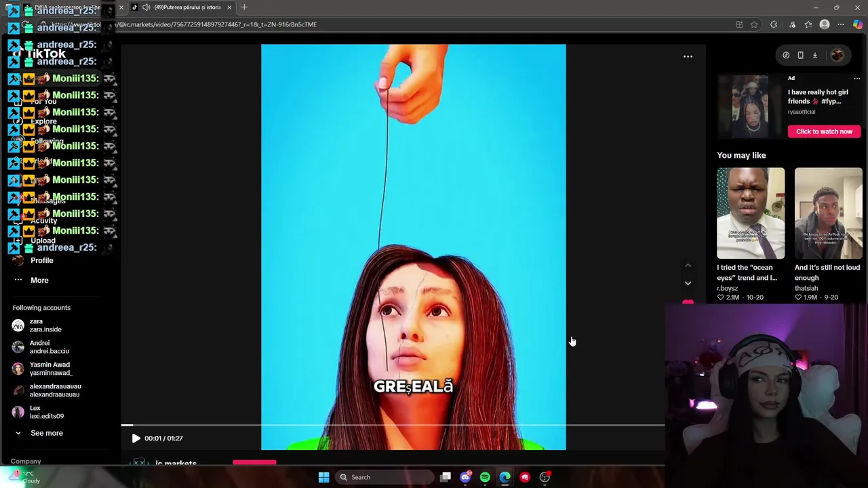Open the ryaaofficial ad thumbnail
Viewport: 868px width, 488px height.
pyautogui.click(x=751, y=106)
